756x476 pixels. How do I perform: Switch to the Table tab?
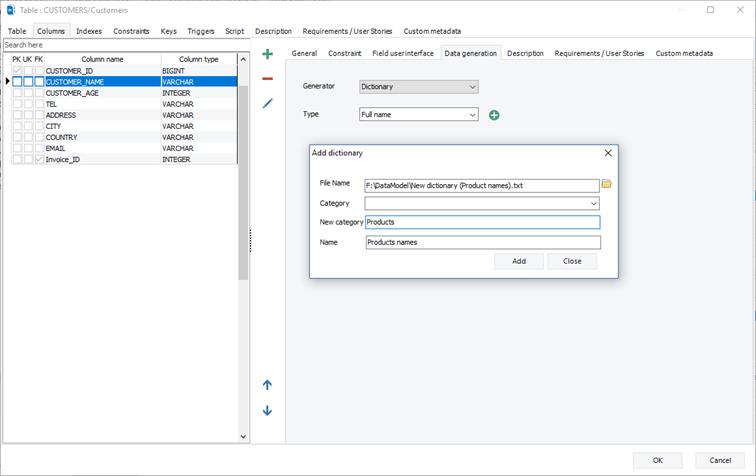tap(17, 31)
